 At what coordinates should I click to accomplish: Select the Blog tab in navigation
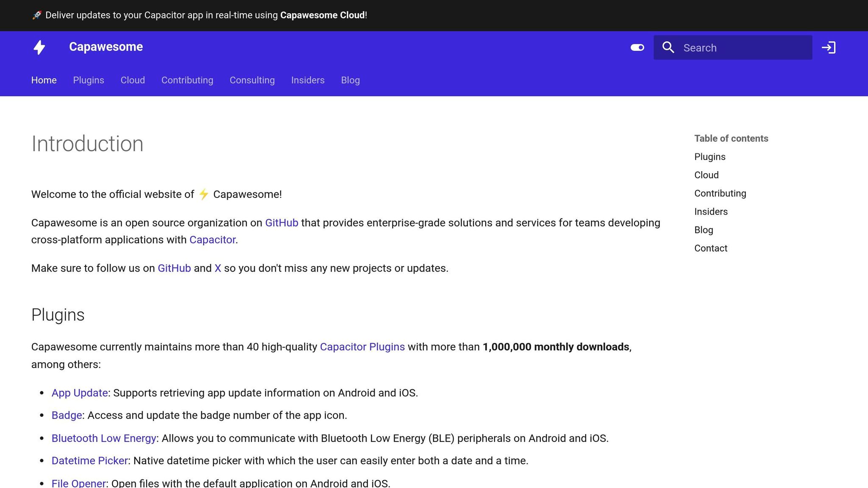(351, 80)
